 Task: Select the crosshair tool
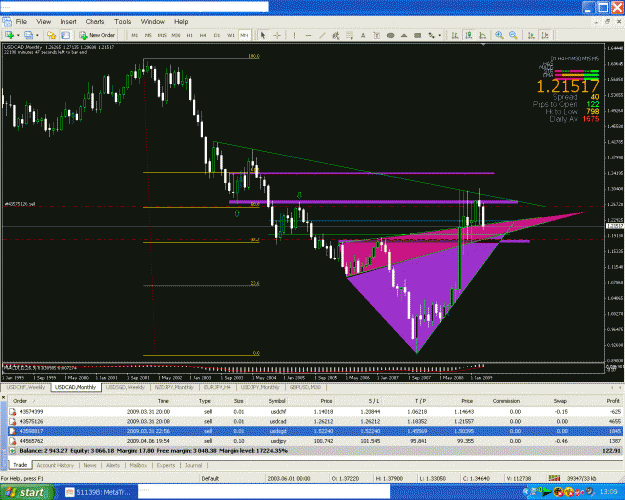pyautogui.click(x=277, y=35)
